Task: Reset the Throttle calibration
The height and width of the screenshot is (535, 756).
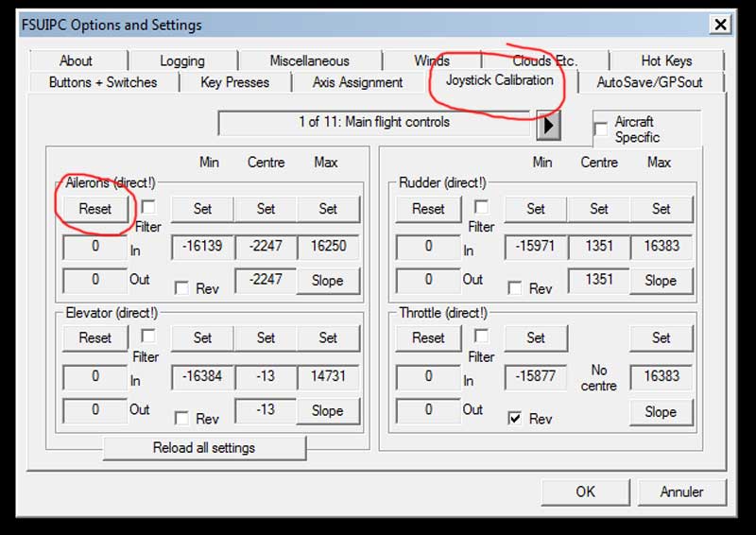Action: pyautogui.click(x=428, y=337)
